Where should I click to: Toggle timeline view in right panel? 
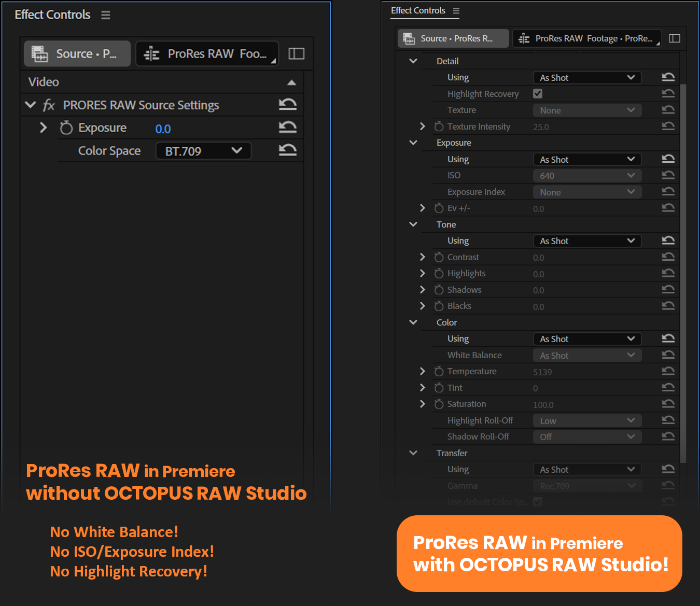pyautogui.click(x=675, y=38)
